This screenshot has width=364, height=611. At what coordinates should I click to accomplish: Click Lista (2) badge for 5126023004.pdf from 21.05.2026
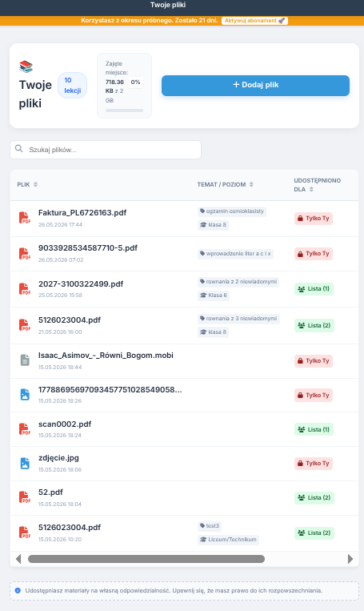tap(314, 325)
